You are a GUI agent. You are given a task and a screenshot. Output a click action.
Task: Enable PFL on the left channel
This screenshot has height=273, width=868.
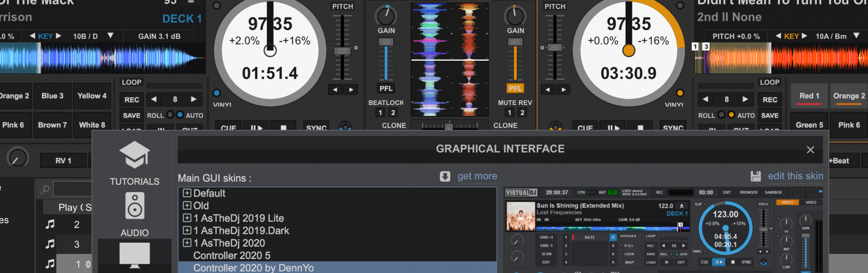(386, 88)
